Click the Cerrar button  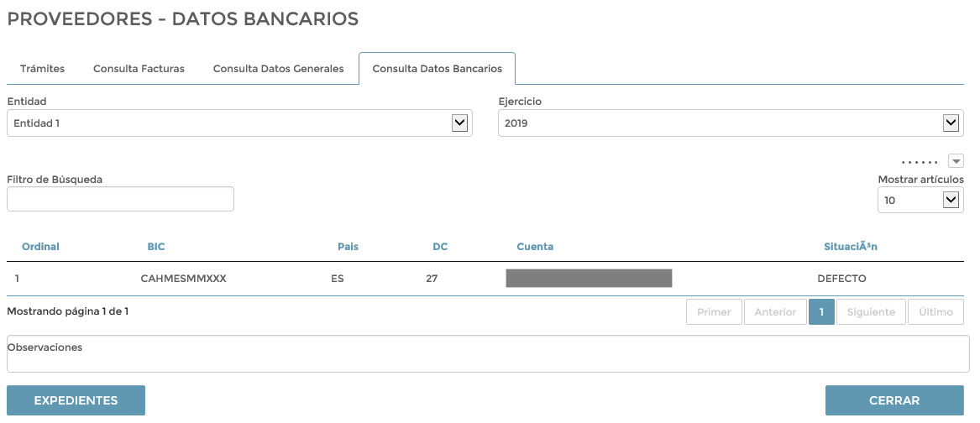pos(894,400)
